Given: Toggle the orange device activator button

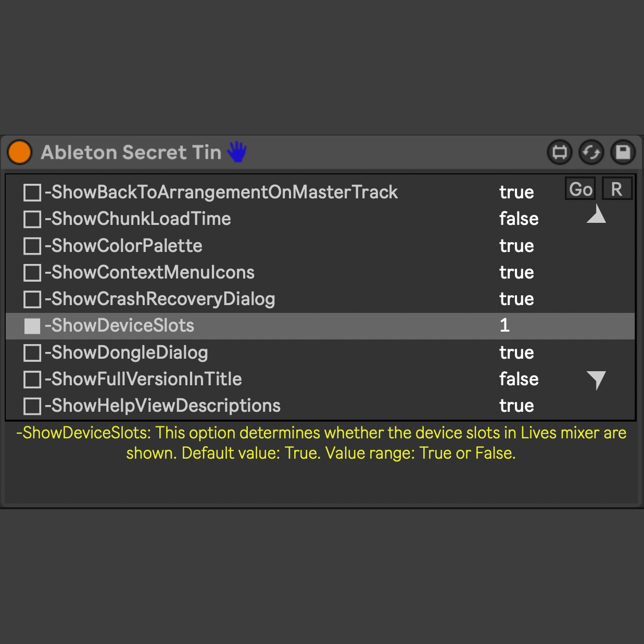Looking at the screenshot, I should [x=20, y=152].
